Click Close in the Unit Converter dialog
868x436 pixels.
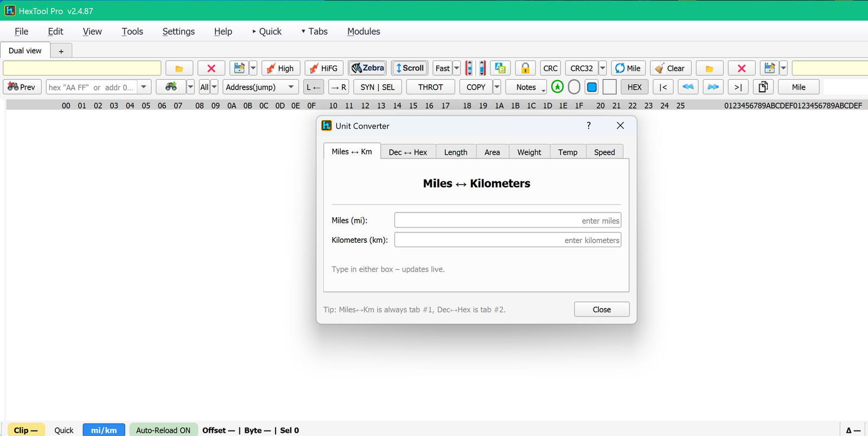602,309
